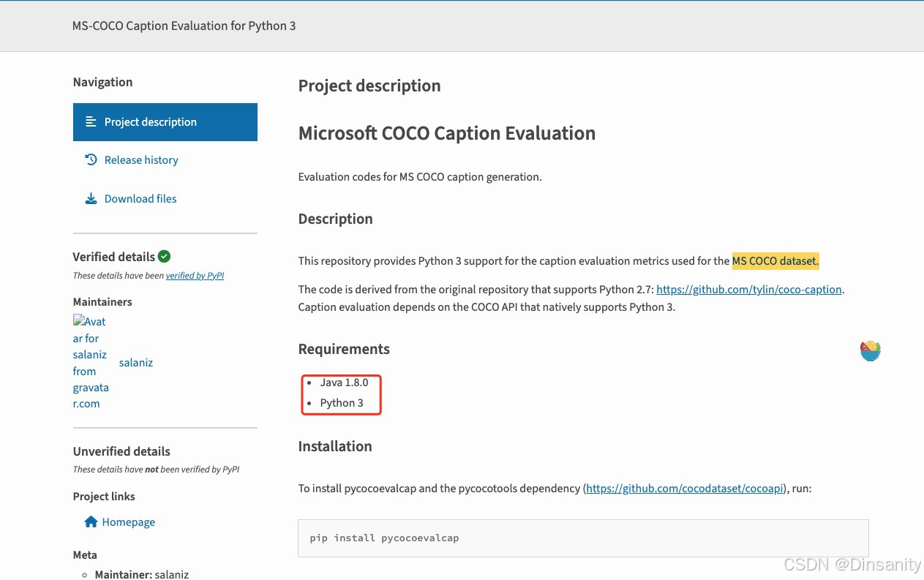Click the "Unverified details" heading

(x=121, y=451)
